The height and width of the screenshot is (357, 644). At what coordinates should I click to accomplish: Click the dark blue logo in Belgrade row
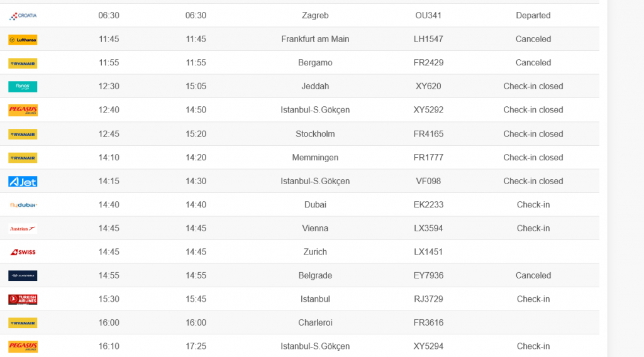tap(23, 276)
